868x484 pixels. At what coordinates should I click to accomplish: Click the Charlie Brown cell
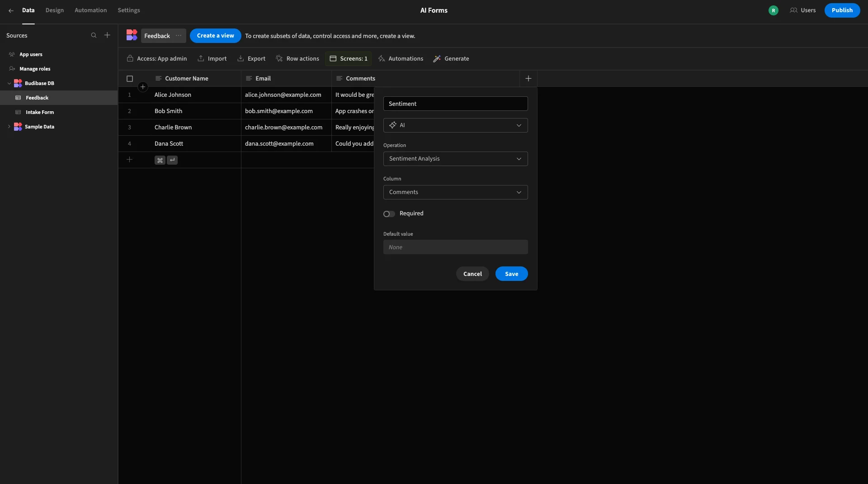(x=196, y=128)
